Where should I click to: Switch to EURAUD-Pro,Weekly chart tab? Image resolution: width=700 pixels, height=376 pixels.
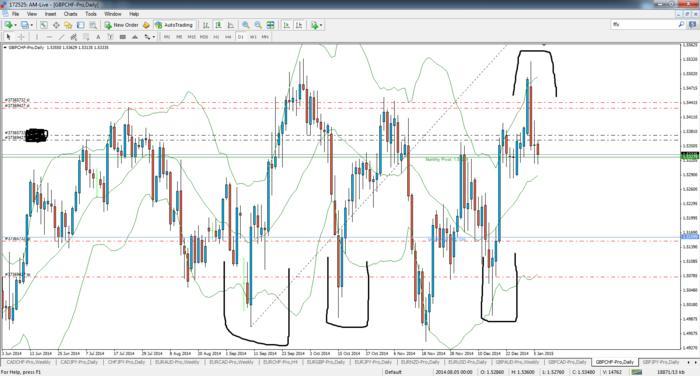click(x=177, y=362)
